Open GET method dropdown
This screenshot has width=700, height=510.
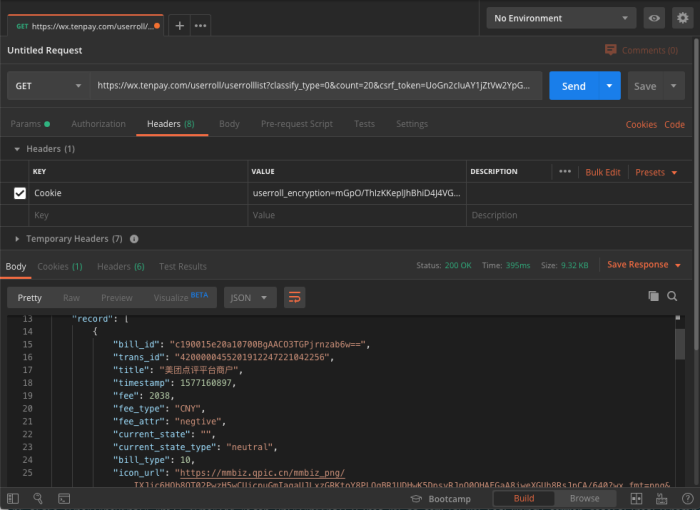tap(48, 86)
